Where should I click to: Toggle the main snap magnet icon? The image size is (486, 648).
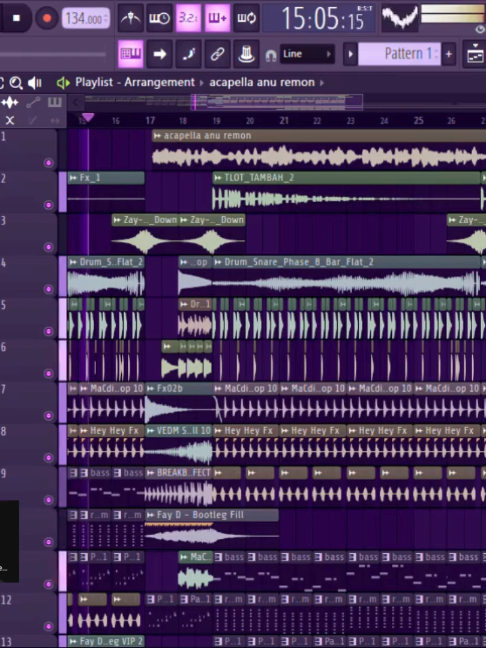click(x=271, y=55)
